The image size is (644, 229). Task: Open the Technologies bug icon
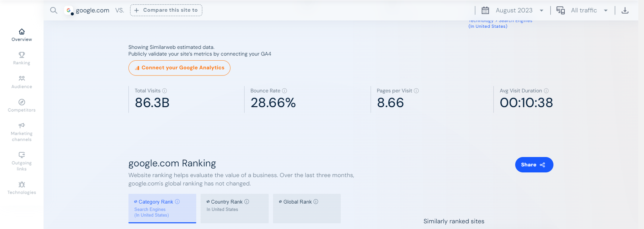click(22, 184)
